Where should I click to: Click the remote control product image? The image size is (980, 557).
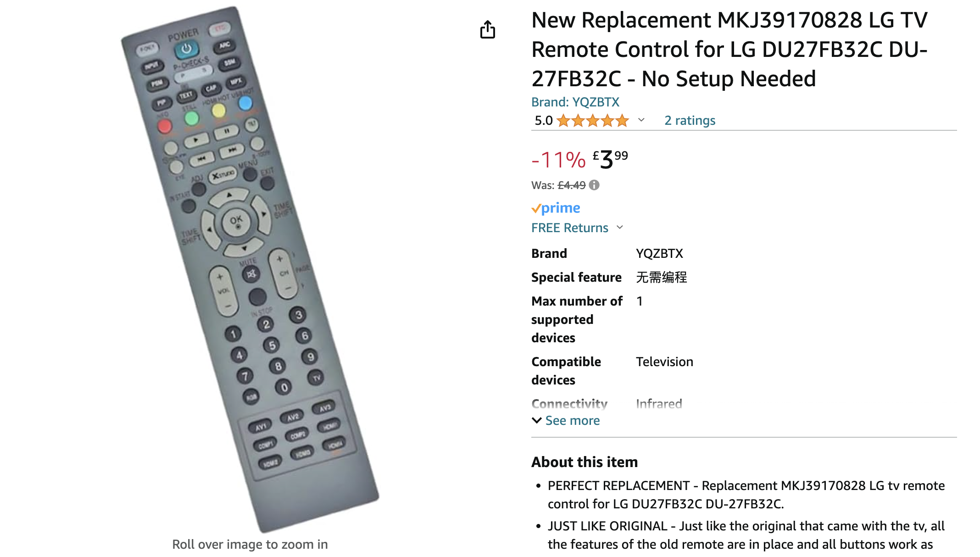coord(250,268)
